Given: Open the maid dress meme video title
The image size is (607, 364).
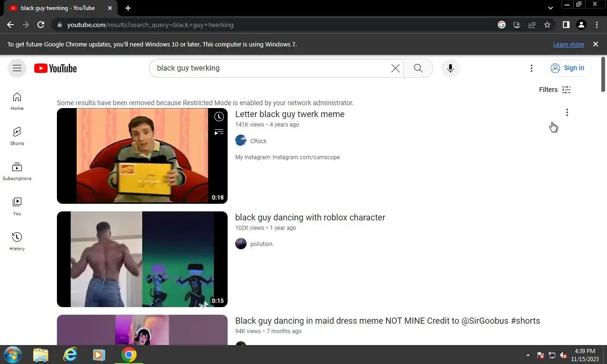Looking at the screenshot, I should (387, 321).
